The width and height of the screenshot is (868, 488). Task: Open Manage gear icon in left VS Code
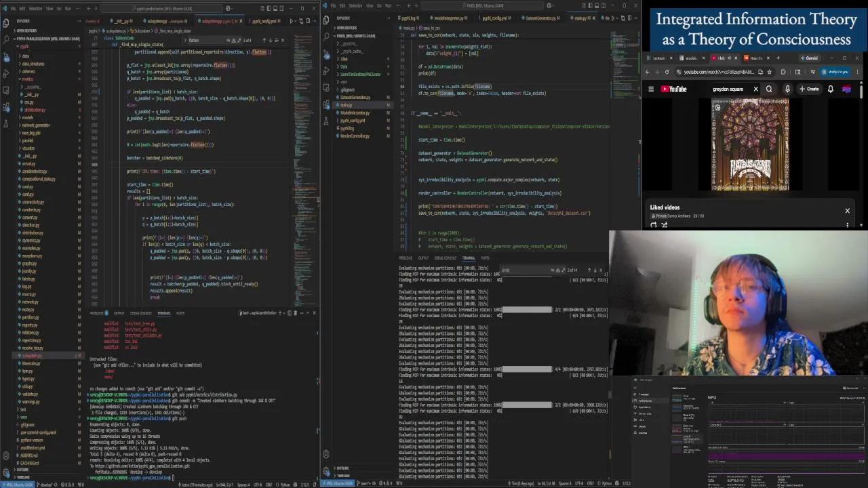pos(5,472)
